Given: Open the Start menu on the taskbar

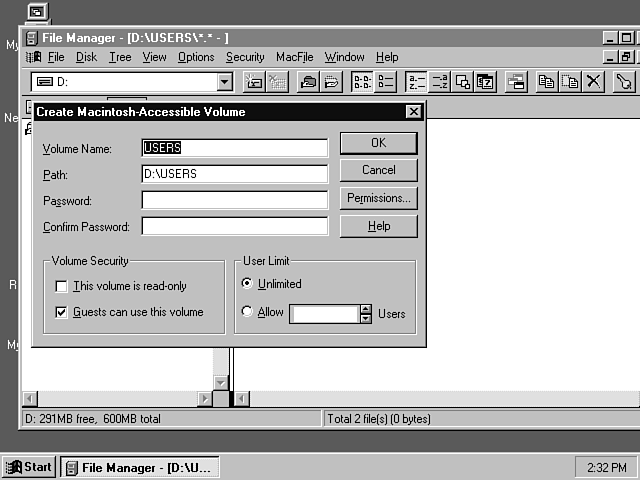Looking at the screenshot, I should click(29, 467).
